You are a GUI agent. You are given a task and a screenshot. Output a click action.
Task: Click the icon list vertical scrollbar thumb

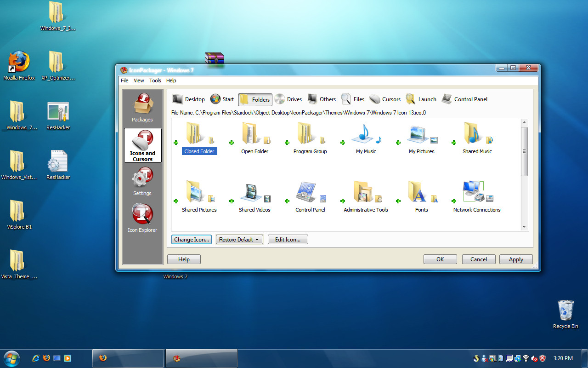pos(524,151)
